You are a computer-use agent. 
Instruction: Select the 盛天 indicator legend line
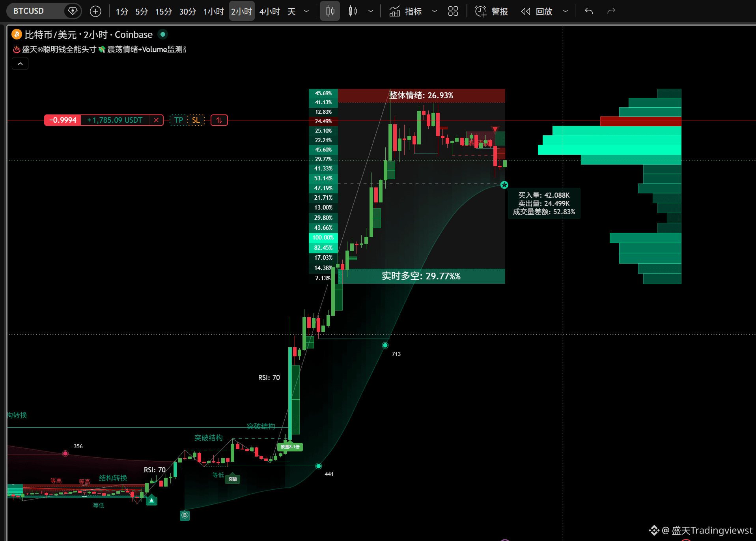(99, 49)
